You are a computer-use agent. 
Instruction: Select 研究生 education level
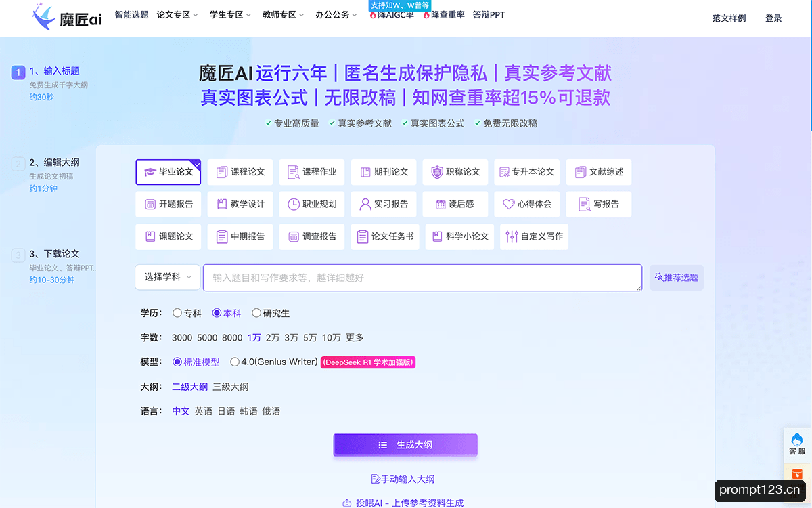271,313
